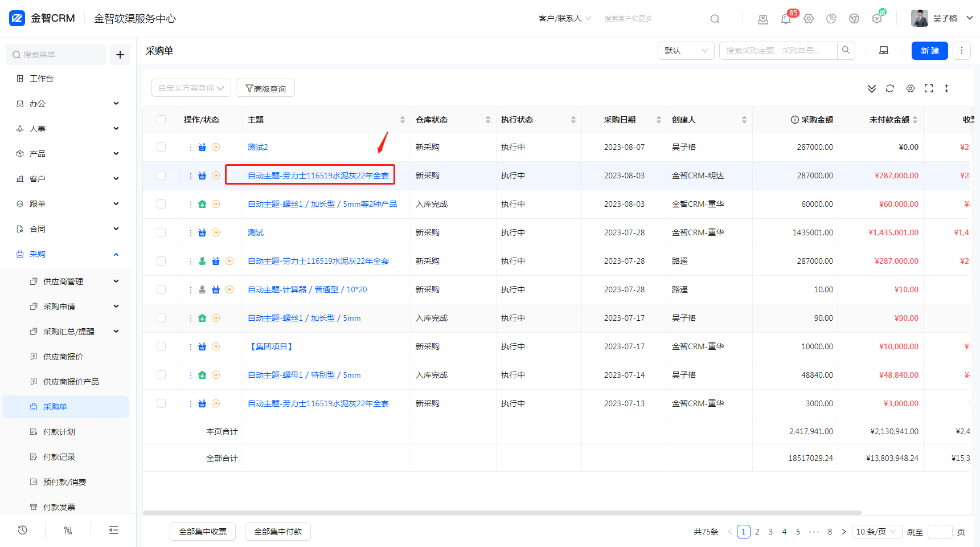Click the 搜索菜单 search field
980x547 pixels.
(56, 55)
